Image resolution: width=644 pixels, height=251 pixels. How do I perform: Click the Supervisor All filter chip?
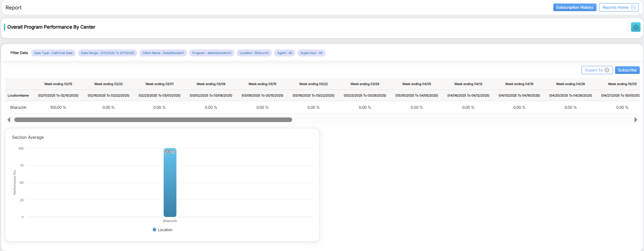coord(311,53)
